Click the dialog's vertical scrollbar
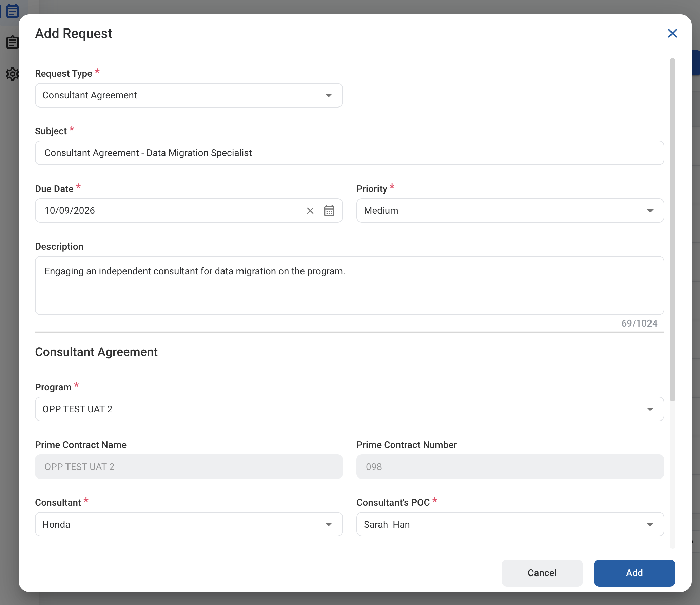The width and height of the screenshot is (700, 605). coord(672,229)
